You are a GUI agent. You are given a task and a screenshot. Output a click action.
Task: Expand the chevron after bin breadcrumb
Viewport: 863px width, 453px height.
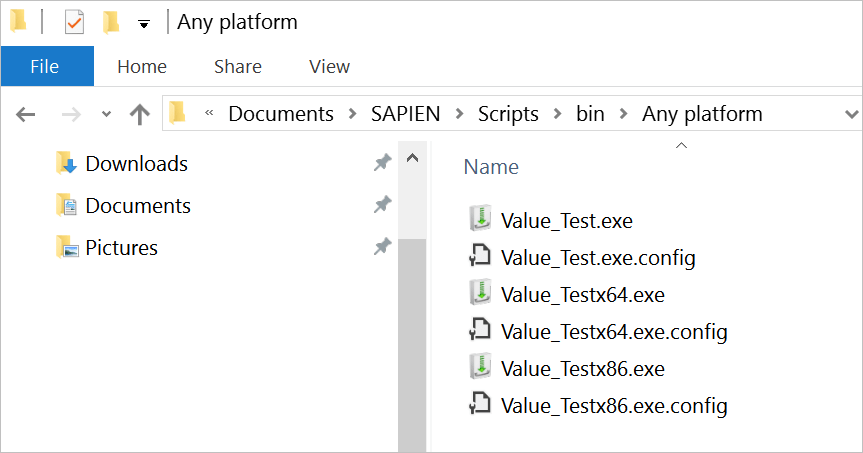click(624, 114)
